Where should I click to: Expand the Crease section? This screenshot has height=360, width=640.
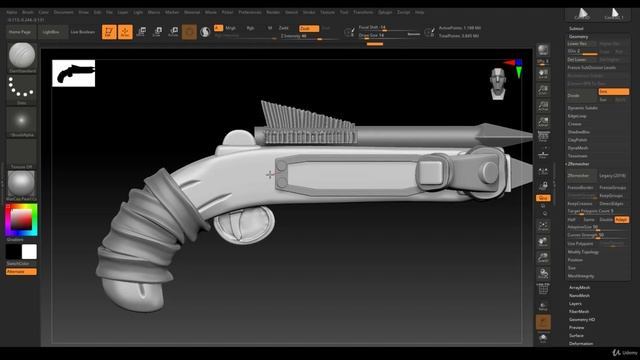click(x=574, y=124)
